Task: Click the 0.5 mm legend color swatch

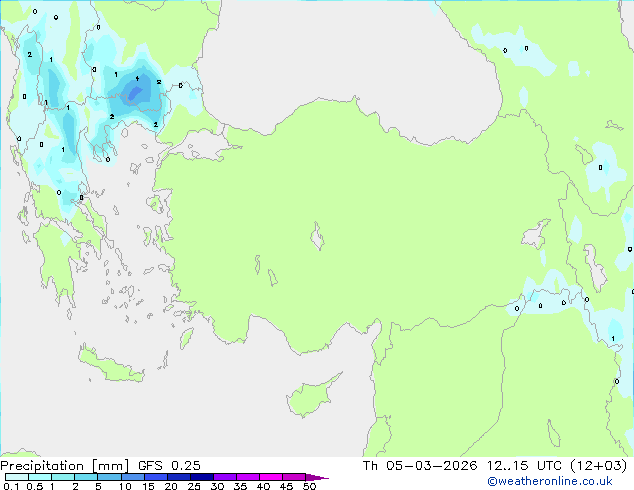Action: [x=40, y=477]
